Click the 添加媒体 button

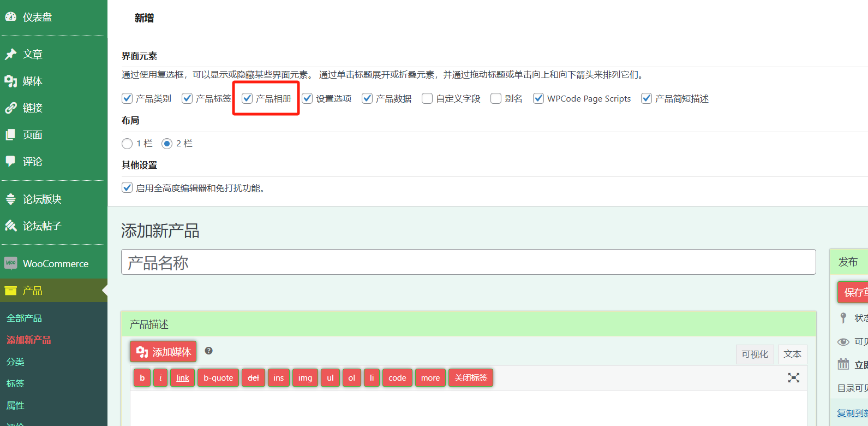coord(164,352)
